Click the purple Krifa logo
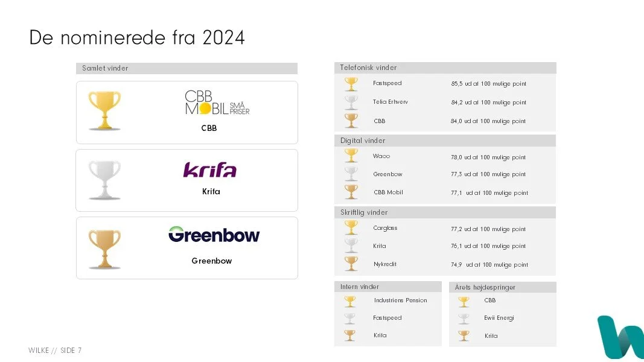Screen dimensions: 644x362 click(210, 170)
